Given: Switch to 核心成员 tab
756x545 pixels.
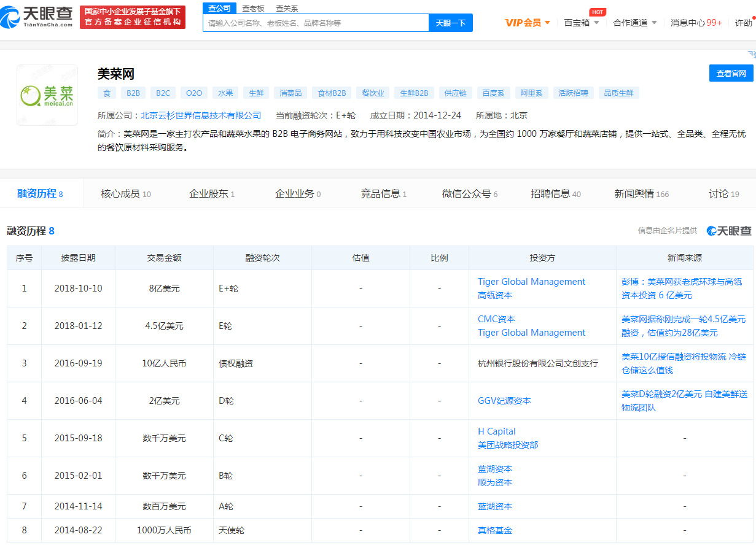Looking at the screenshot, I should pyautogui.click(x=125, y=194).
